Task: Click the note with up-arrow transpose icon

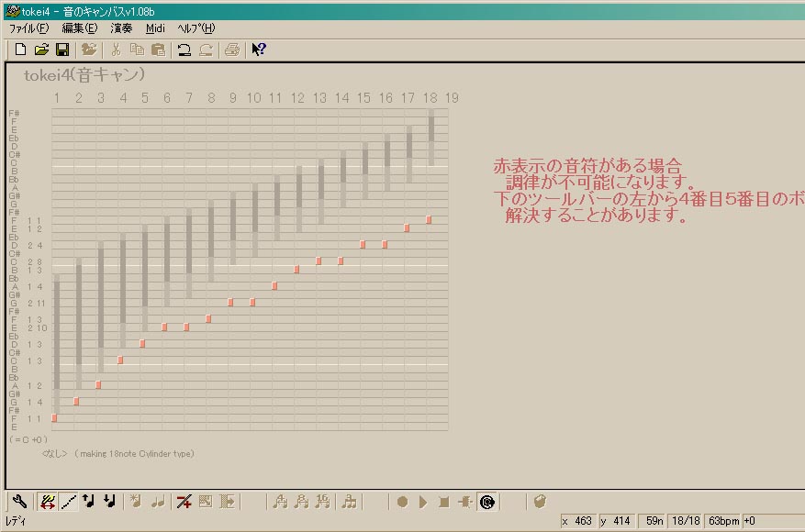Action: [x=89, y=501]
